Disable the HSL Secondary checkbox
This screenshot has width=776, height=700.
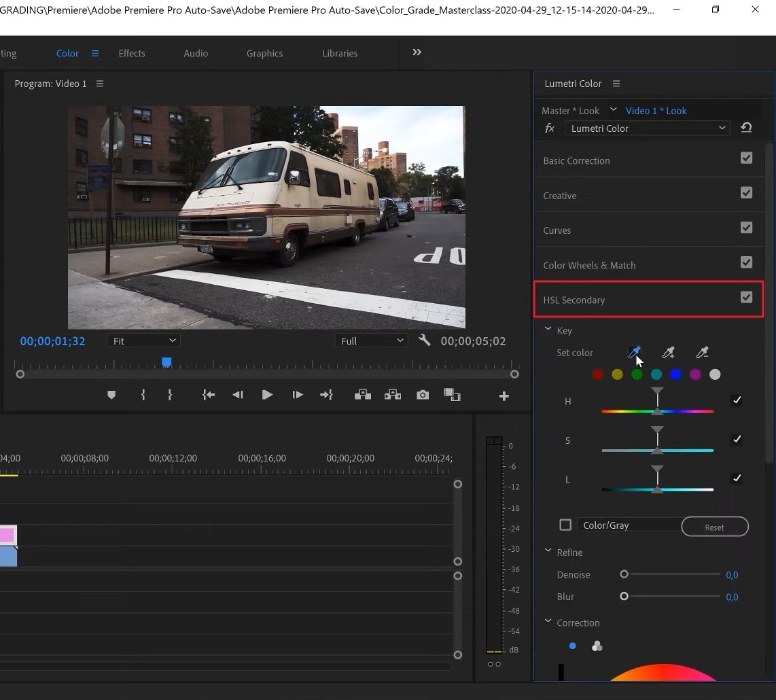746,297
